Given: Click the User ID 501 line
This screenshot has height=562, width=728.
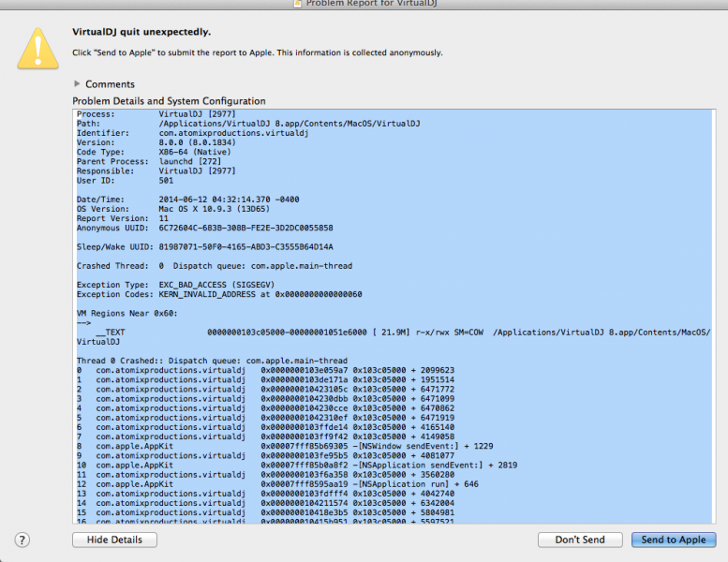Looking at the screenshot, I should click(x=125, y=181).
